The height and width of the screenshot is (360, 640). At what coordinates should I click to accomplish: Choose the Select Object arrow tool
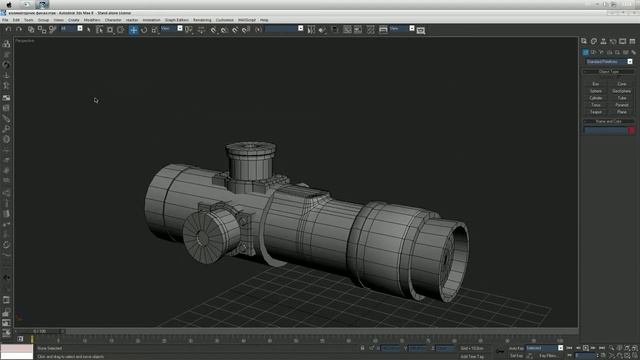point(89,30)
